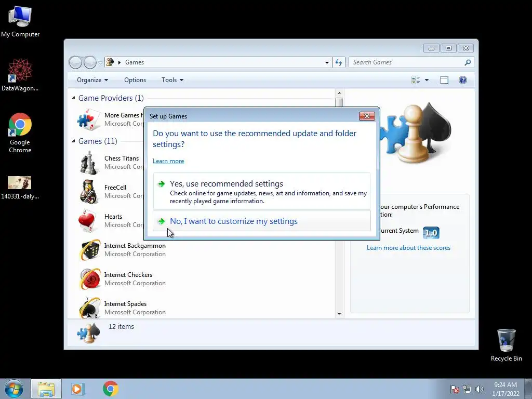Click the scrollbar up arrow
This screenshot has height=399, width=532.
(339, 93)
